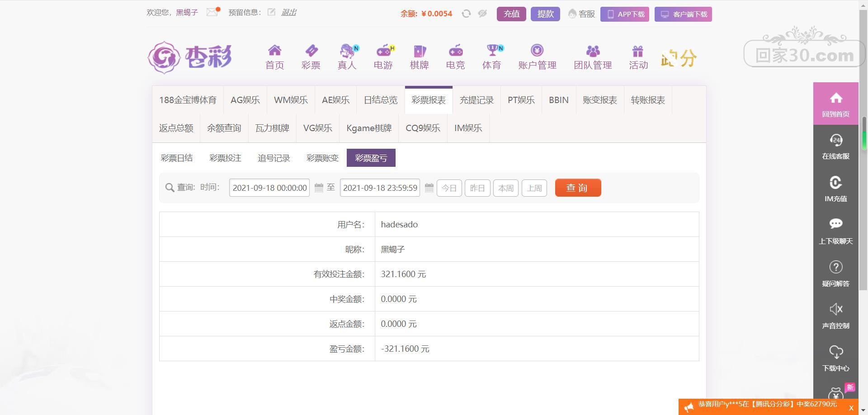
Task: Switch to CQ9娱乐 tab
Action: [x=423, y=128]
